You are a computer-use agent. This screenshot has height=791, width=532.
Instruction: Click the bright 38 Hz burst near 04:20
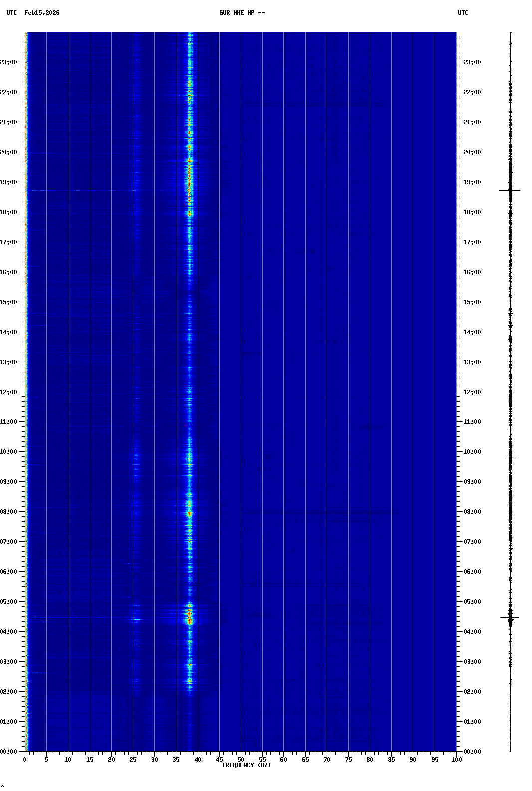189,621
